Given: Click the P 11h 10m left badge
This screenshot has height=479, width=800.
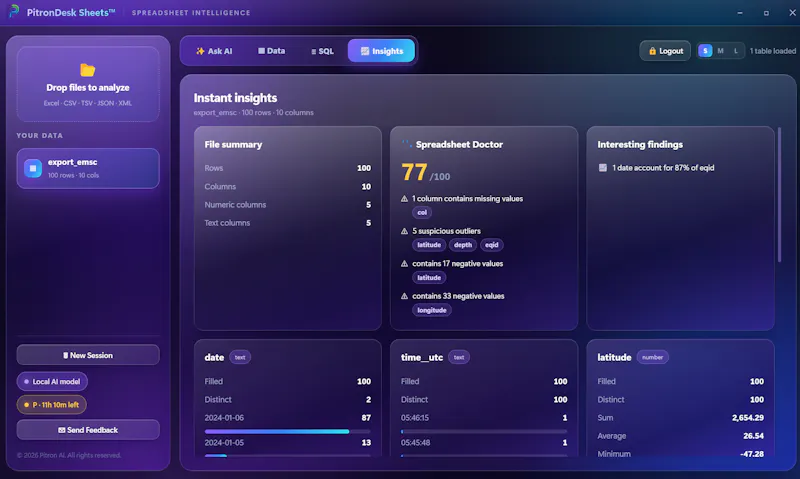Looking at the screenshot, I should point(52,405).
